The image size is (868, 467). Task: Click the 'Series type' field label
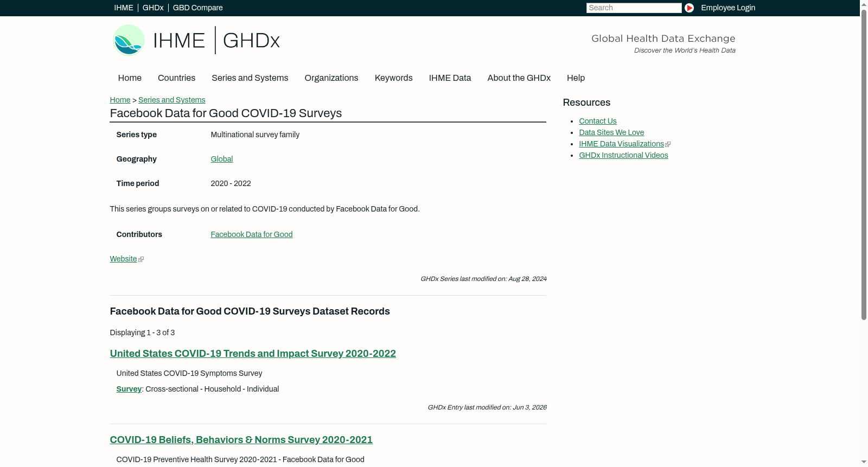(136, 135)
